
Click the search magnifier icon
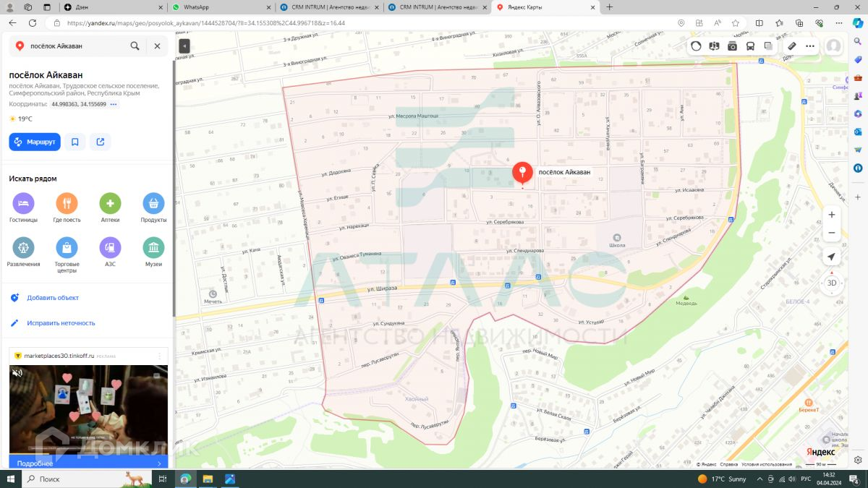135,46
